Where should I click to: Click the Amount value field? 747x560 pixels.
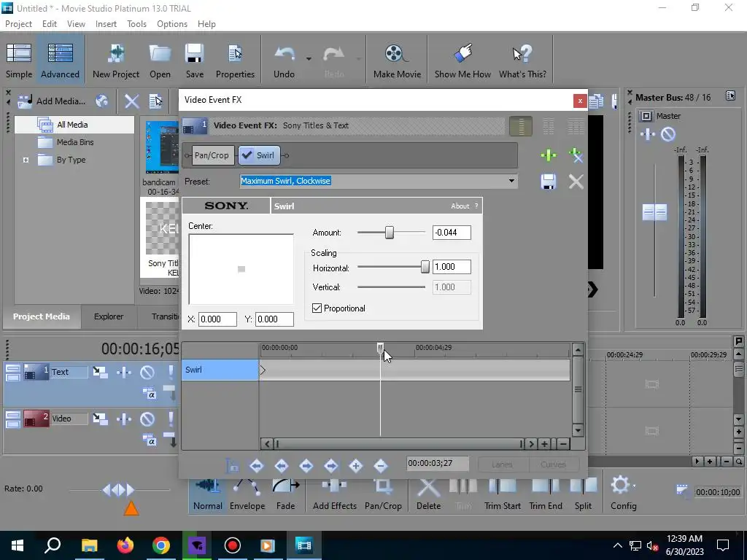[451, 233]
